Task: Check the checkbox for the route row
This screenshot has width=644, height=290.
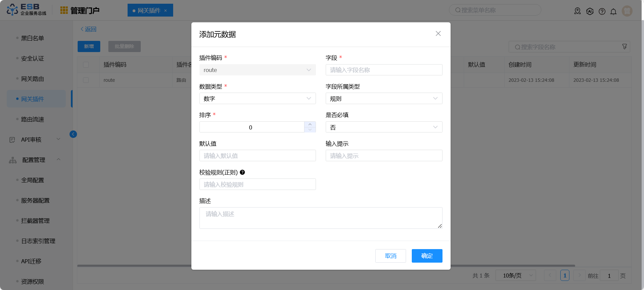Action: point(86,80)
